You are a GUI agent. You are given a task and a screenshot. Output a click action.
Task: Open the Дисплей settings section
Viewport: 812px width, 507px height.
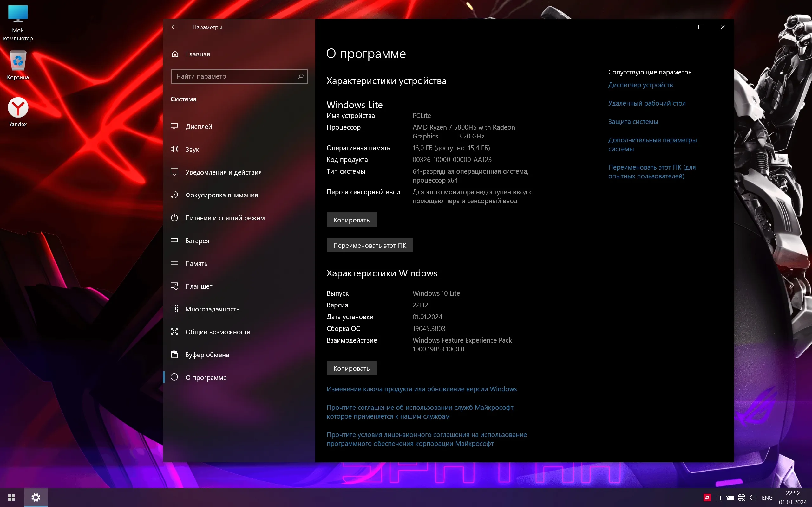point(198,127)
